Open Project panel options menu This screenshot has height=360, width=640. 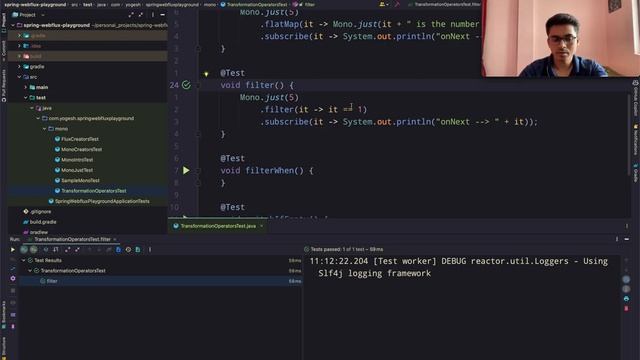153,15
